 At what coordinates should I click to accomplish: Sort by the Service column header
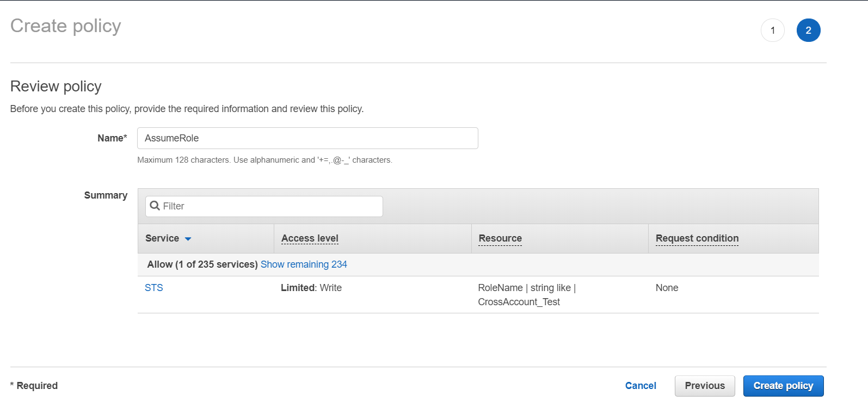(x=162, y=238)
